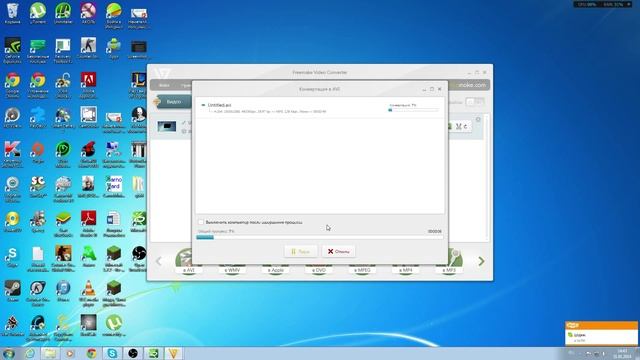This screenshot has width=640, height=360.
Task: Click the Windows Start button
Action: point(9,353)
